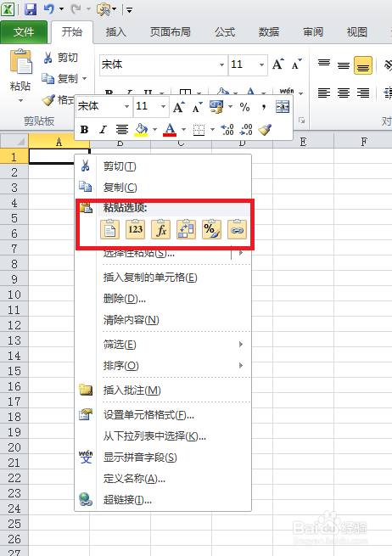
Task: Open the ribbon font name dropdown
Action: (221, 65)
